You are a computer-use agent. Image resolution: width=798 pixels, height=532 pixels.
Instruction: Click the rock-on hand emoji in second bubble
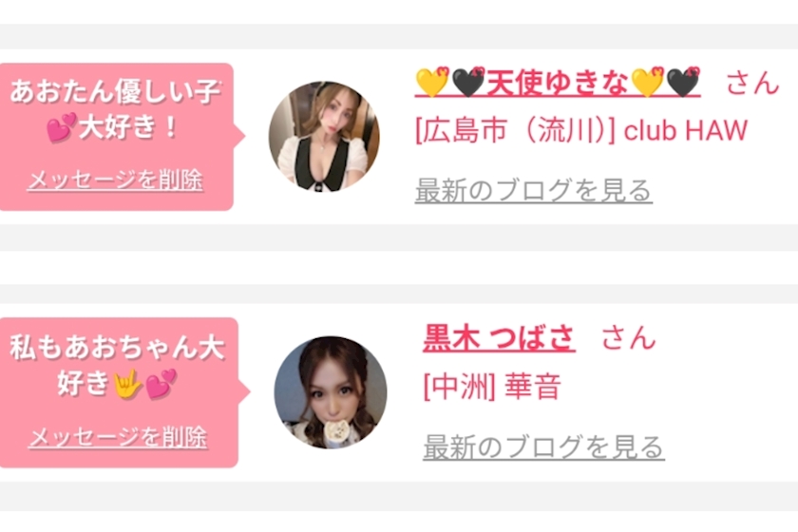click(127, 384)
